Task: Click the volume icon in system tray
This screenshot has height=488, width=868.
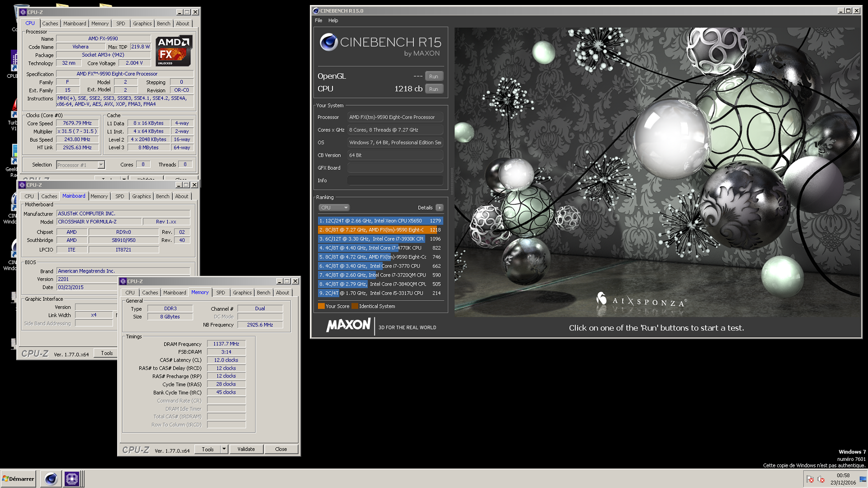Action: click(x=821, y=479)
